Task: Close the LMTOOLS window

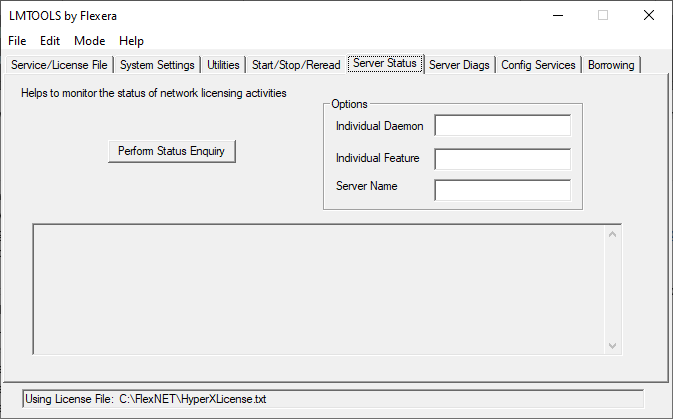Action: click(649, 15)
